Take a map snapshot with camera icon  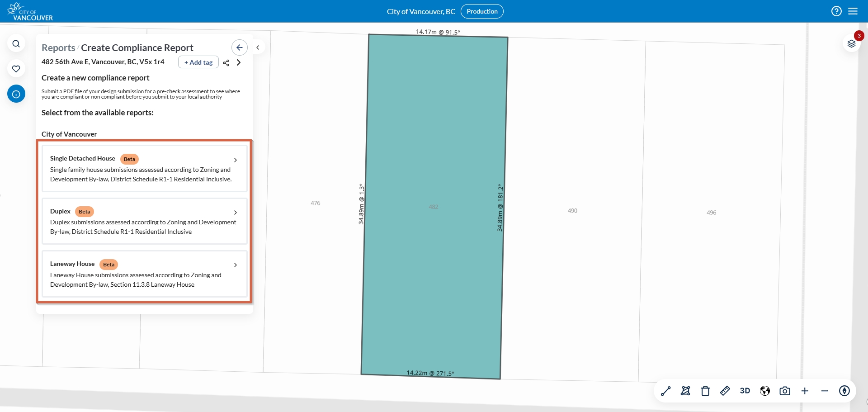[x=785, y=391]
